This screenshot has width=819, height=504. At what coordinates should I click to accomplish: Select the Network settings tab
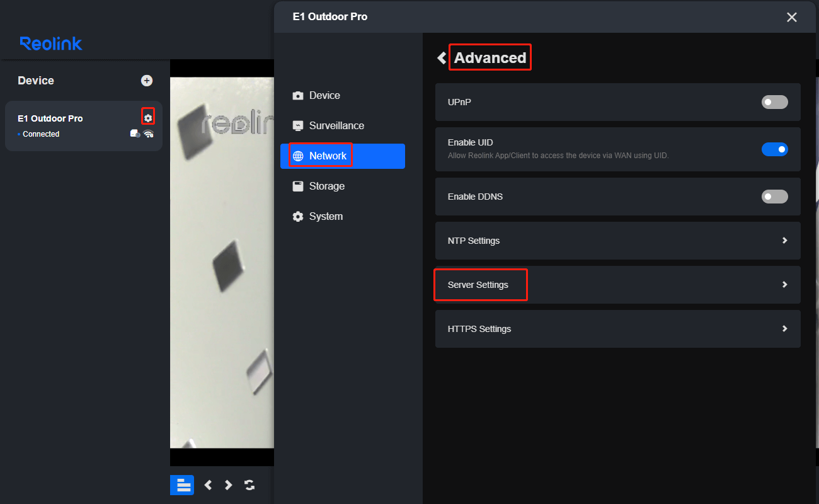pyautogui.click(x=343, y=156)
